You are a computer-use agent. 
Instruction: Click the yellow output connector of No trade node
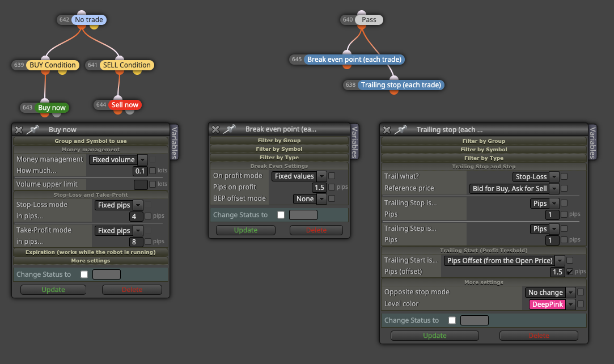point(94,27)
